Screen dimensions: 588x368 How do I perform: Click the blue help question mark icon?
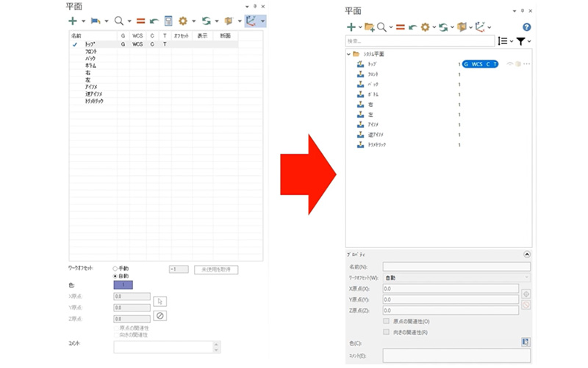(526, 27)
